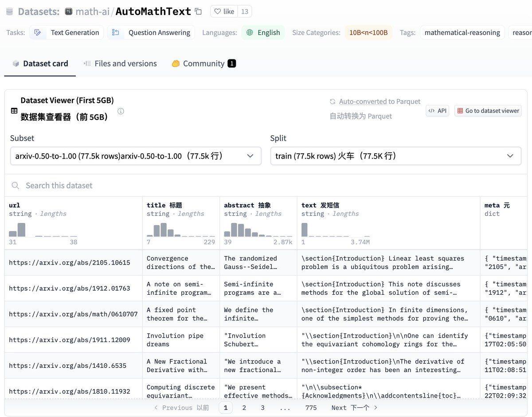The height and width of the screenshot is (417, 532).
Task: Select the Question Answering task tag
Action: [x=151, y=32]
